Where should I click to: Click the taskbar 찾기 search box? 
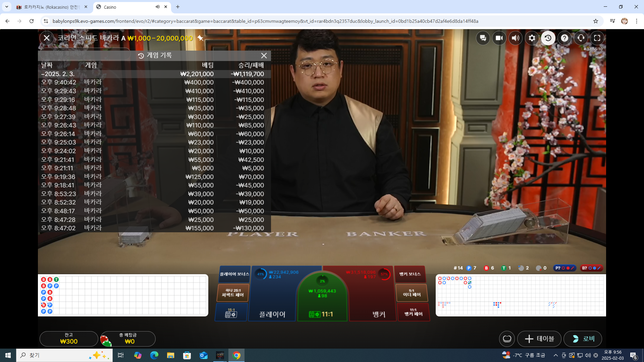point(64,355)
